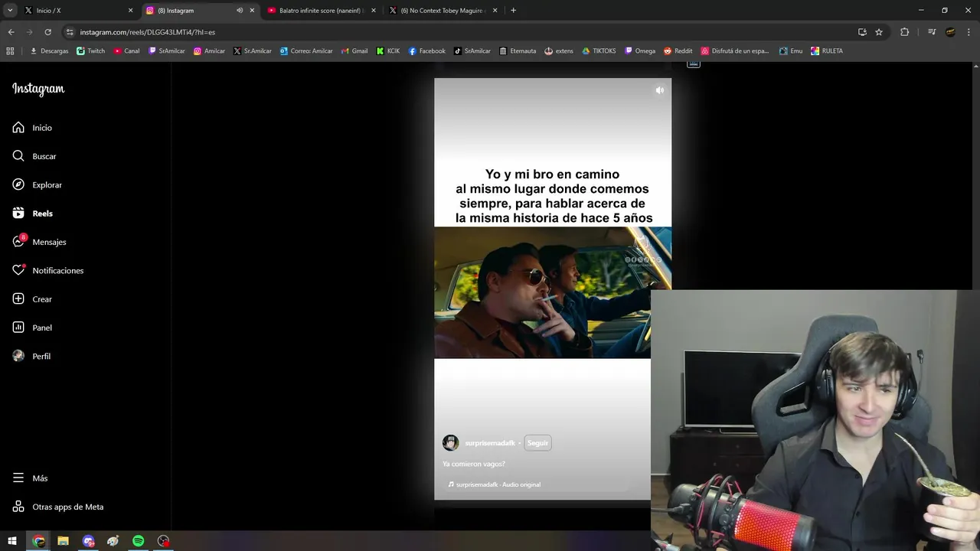
Task: Click reel caption Ya comieron vagos?
Action: [x=474, y=464]
